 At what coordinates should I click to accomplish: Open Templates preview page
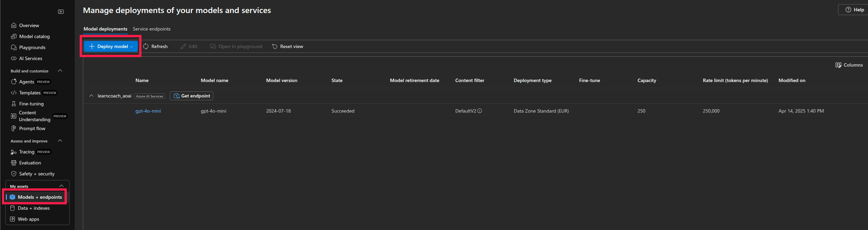pos(34,93)
